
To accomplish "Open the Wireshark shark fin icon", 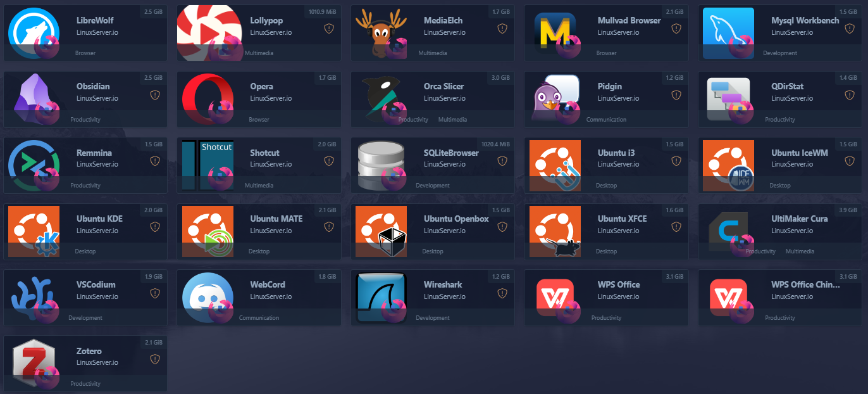I will pos(381,298).
